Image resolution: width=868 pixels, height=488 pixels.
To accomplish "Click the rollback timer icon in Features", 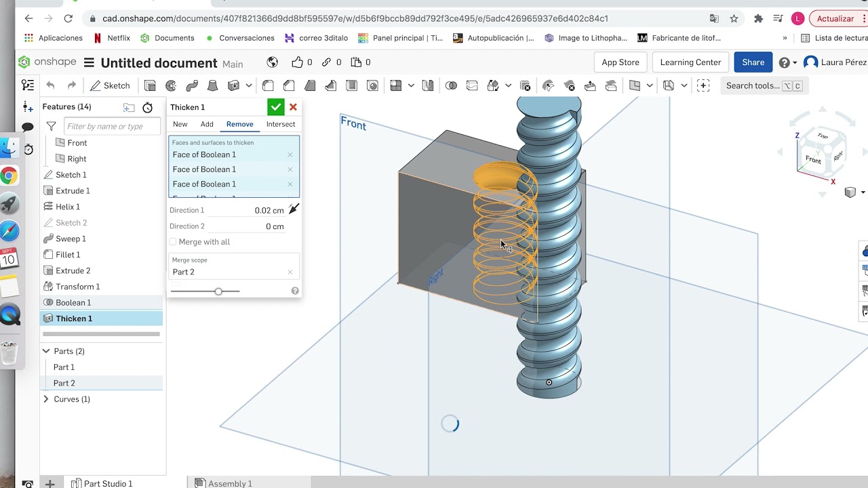I will coord(148,107).
